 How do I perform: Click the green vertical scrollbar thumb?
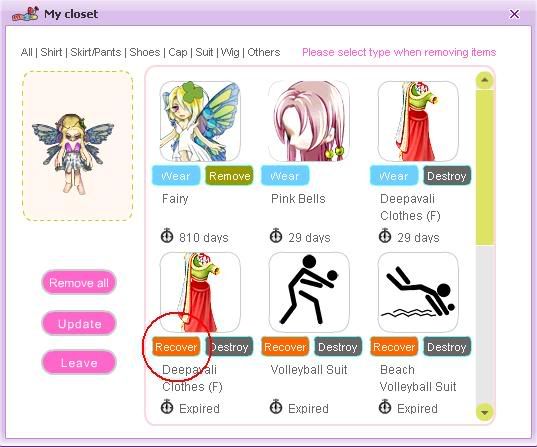coord(484,167)
